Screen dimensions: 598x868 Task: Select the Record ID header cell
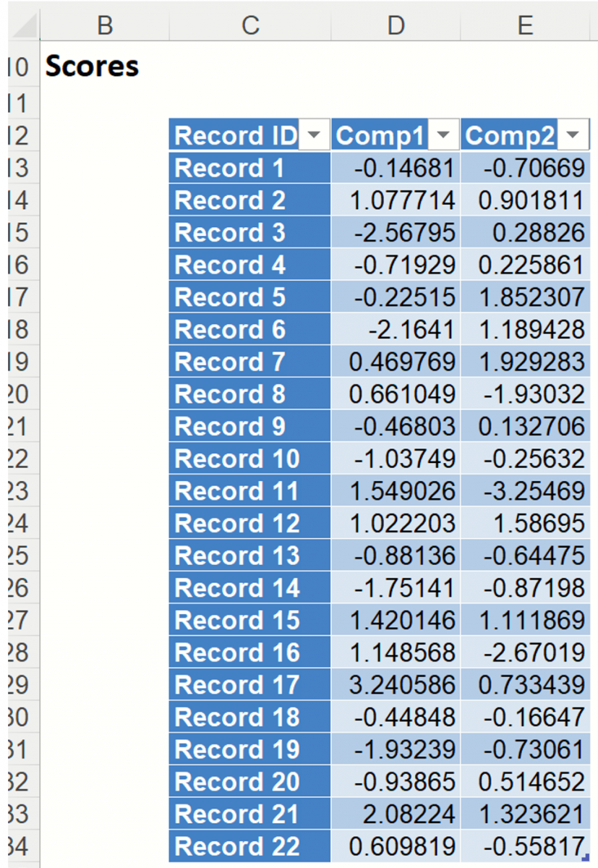click(x=231, y=134)
